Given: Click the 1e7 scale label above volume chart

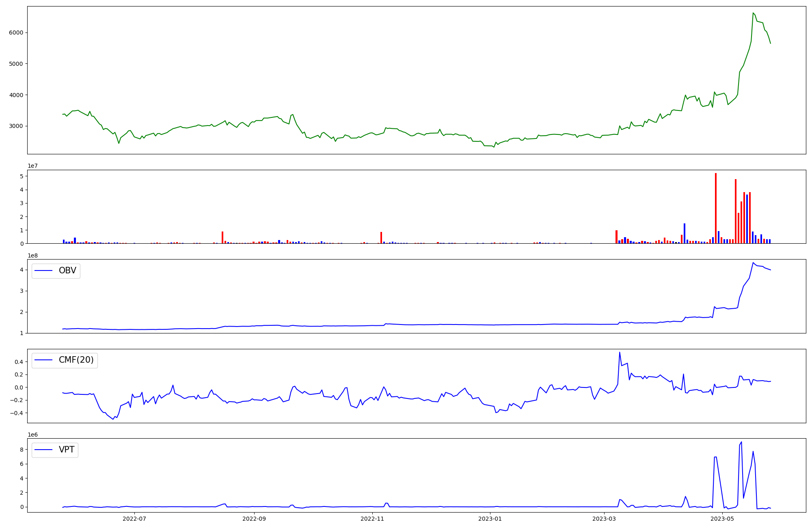Looking at the screenshot, I should [33, 166].
